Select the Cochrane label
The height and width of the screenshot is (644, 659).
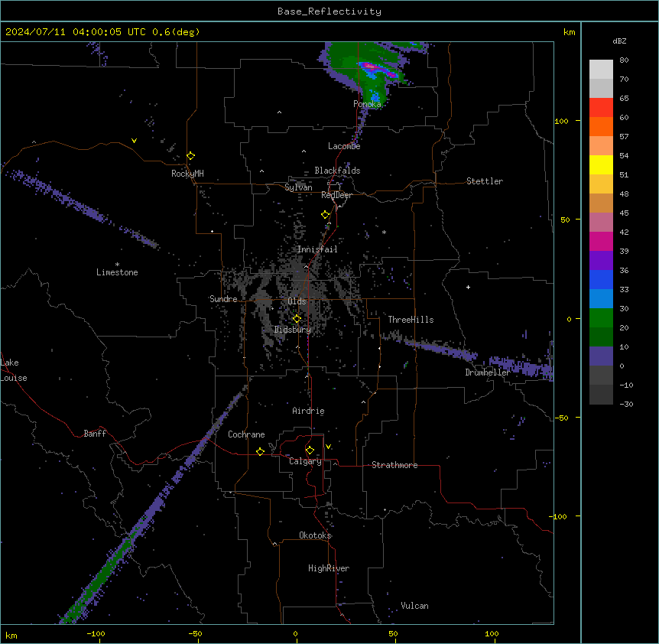point(246,434)
